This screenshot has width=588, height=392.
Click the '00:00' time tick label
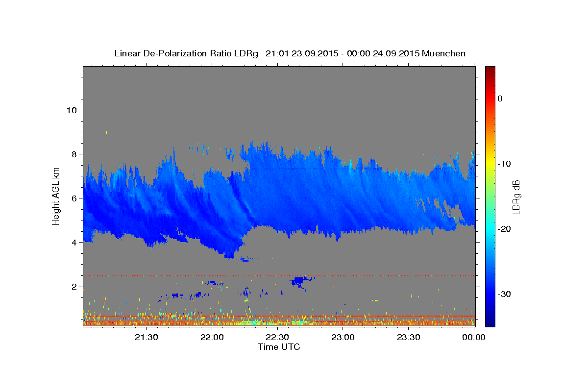click(x=474, y=337)
